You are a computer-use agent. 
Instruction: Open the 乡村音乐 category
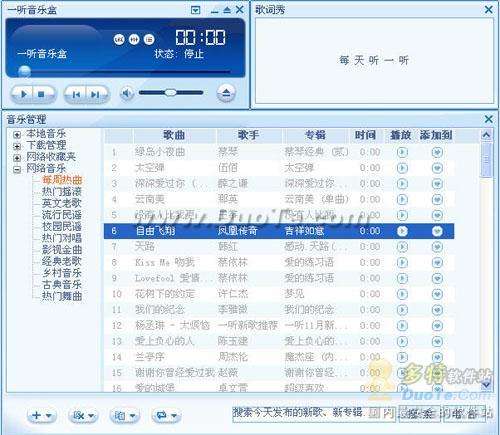click(62, 273)
